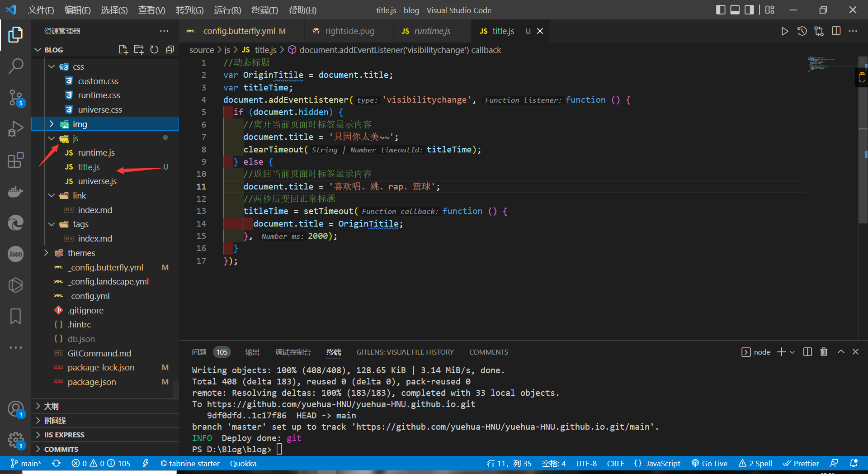Screen dimensions: 868x474
Task: Click the New File icon in explorer
Action: (123, 50)
